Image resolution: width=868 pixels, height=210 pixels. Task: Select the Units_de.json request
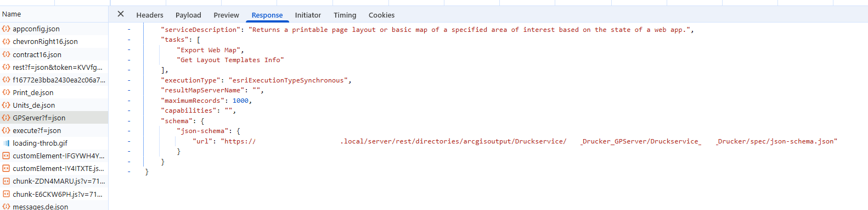pos(54,105)
